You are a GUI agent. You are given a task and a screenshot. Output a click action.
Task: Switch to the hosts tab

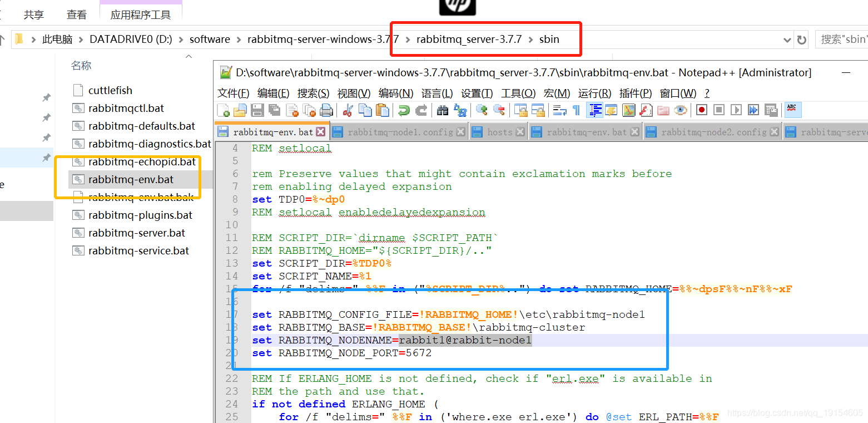tap(499, 132)
